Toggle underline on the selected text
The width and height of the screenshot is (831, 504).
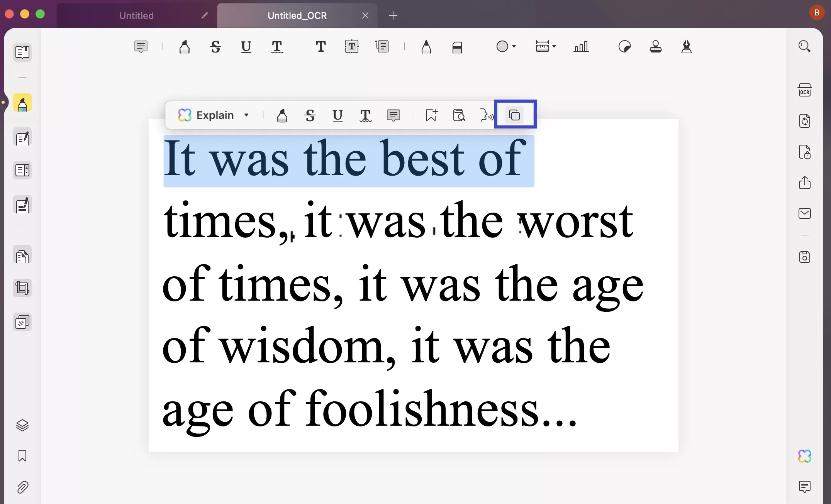point(337,115)
